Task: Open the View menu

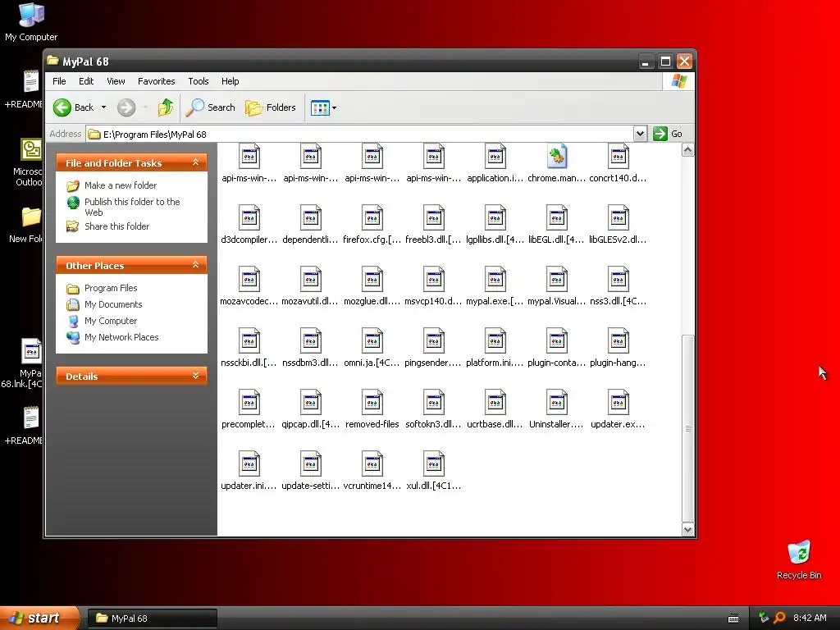Action: point(116,81)
